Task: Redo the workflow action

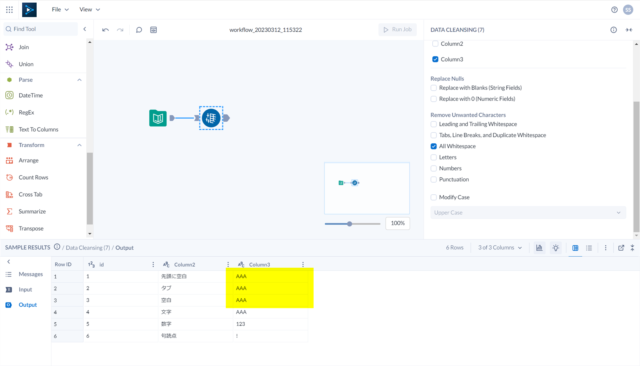Action: click(120, 30)
